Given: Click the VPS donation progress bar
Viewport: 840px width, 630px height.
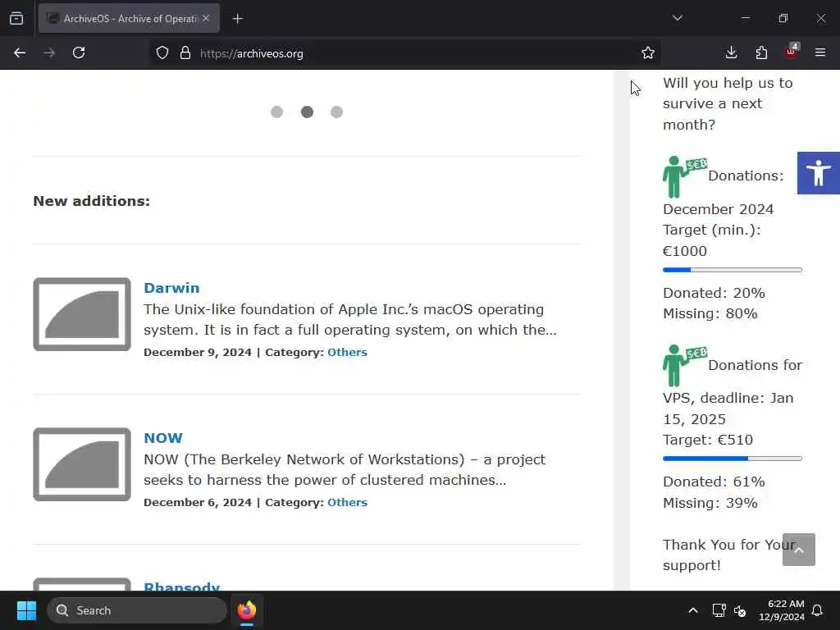Looking at the screenshot, I should point(733,459).
